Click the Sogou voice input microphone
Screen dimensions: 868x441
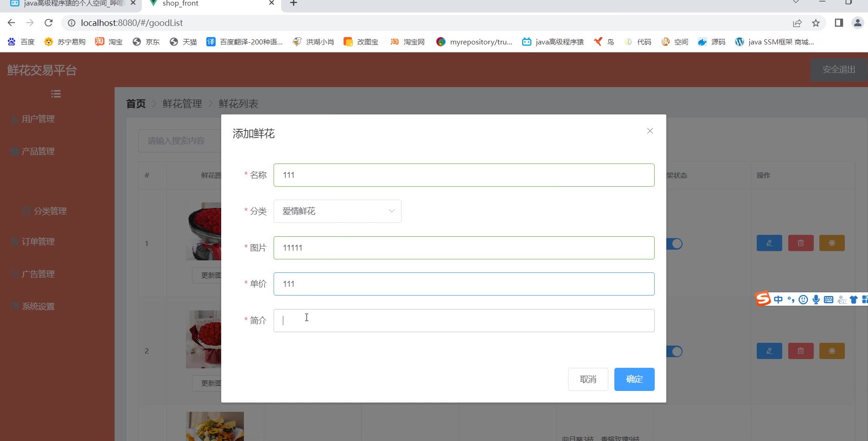(x=816, y=300)
